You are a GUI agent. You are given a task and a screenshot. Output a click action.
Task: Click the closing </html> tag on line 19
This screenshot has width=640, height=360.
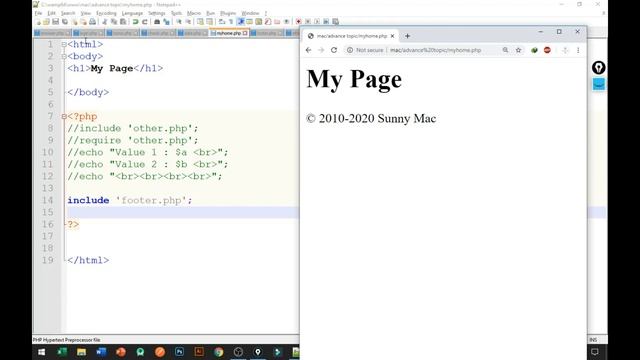pyautogui.click(x=88, y=260)
